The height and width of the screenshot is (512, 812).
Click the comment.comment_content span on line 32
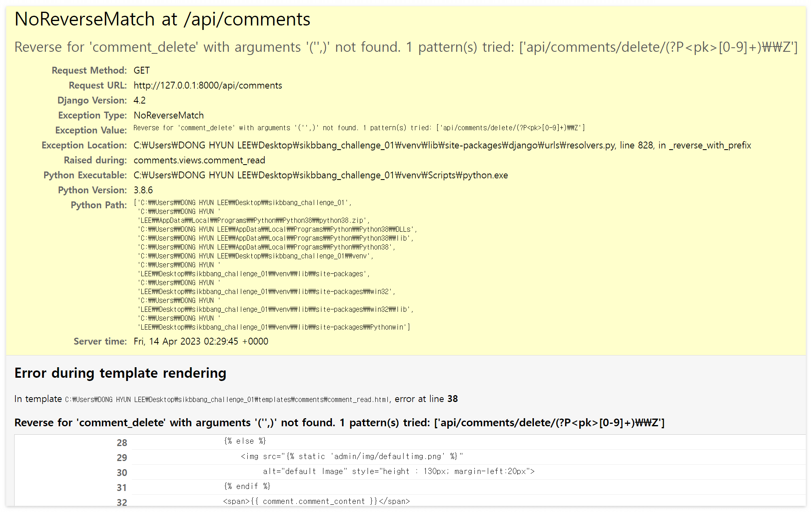click(316, 501)
